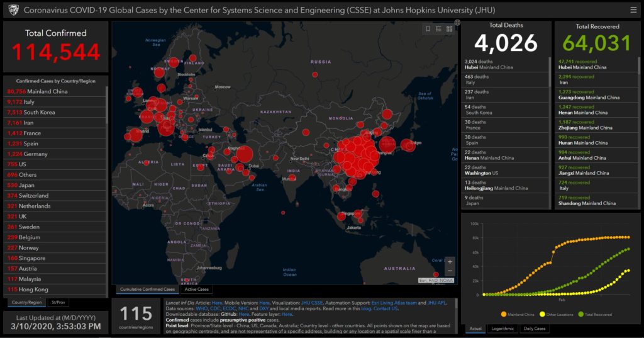Image resolution: width=644 pixels, height=338 pixels.
Task: Select Iran in the confirmed cases list
Action: point(55,123)
